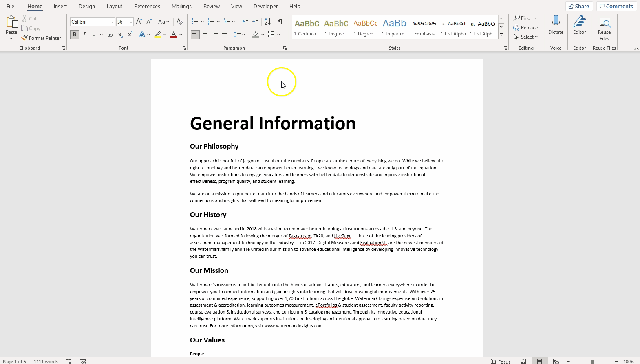The image size is (640, 364).
Task: Open the Borders dropdown arrow
Action: coord(278,35)
